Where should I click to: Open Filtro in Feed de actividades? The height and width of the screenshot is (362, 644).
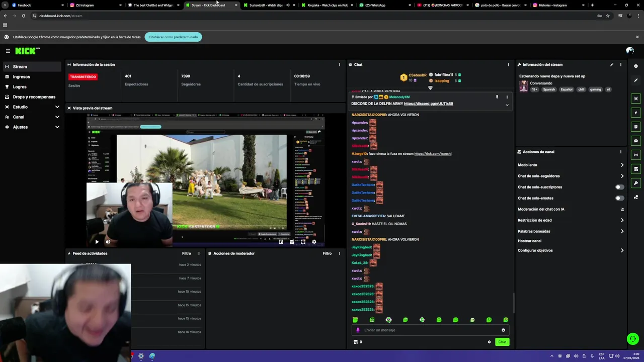[187, 253]
